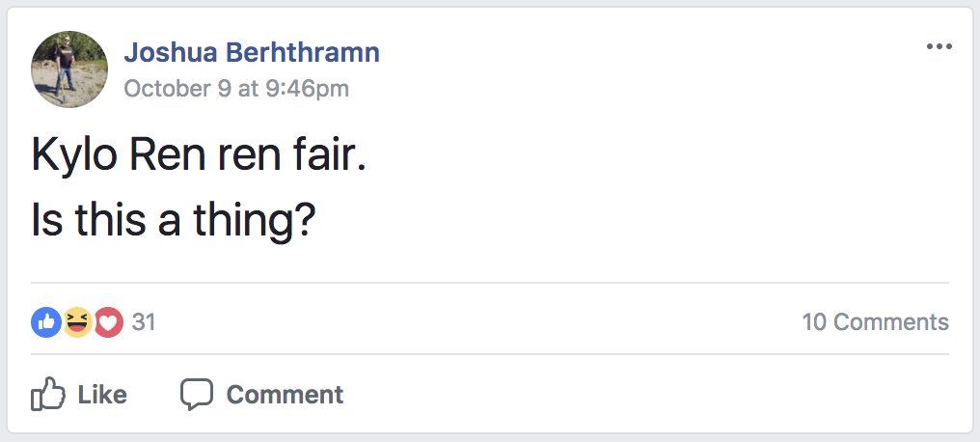Screen dimensions: 980x442
Task: Click the Comment button text
Action: [285, 395]
